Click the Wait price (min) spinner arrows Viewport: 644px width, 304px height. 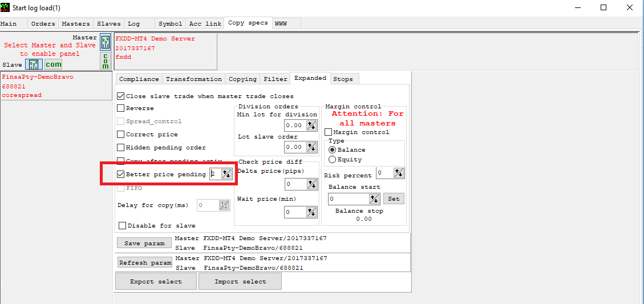point(311,212)
